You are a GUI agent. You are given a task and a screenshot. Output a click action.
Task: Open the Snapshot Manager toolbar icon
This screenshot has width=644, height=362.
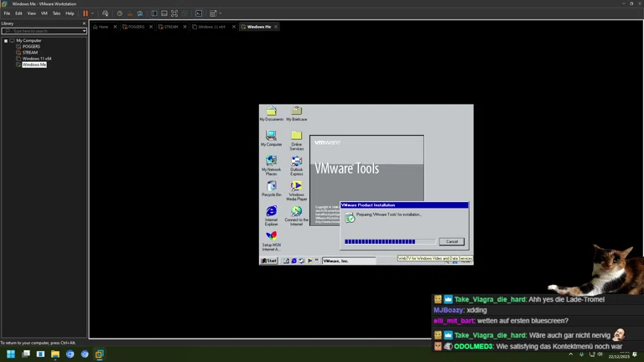tap(140, 13)
